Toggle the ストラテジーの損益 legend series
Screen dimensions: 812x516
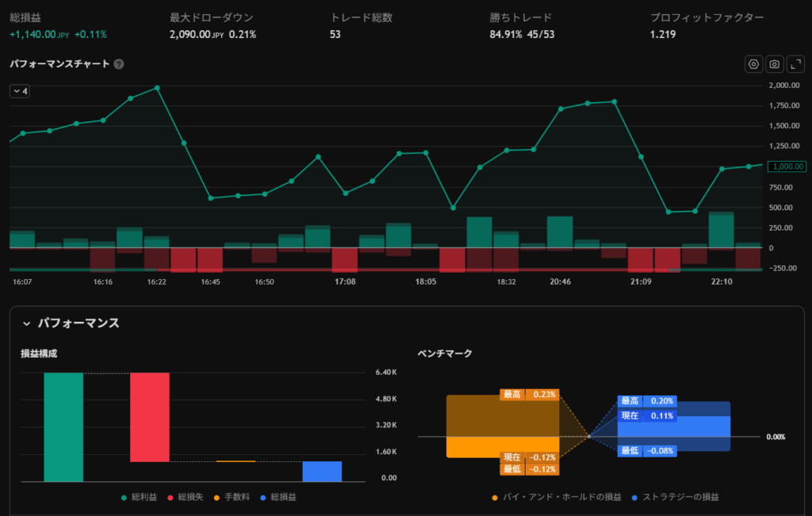(675, 497)
